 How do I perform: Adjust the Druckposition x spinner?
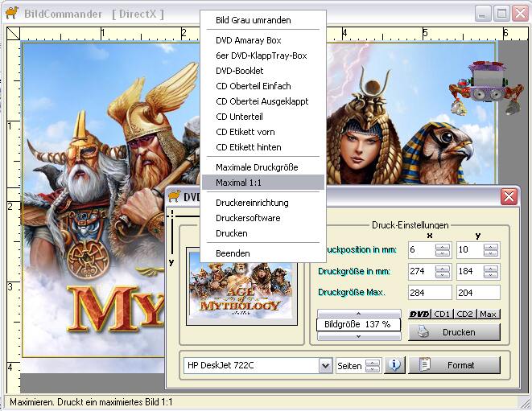443,250
